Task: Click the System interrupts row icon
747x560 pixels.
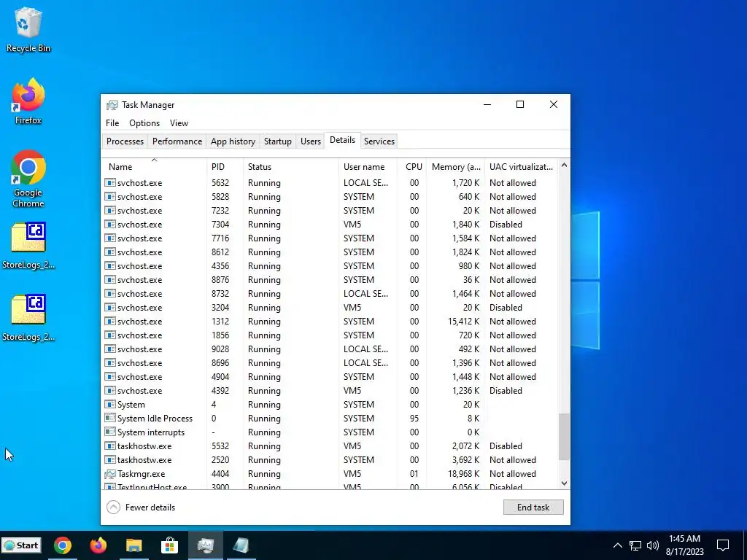Action: coord(110,432)
